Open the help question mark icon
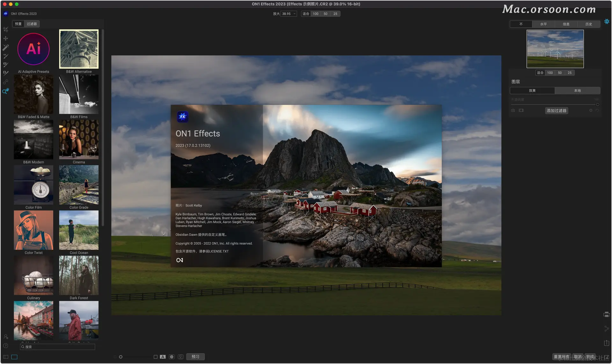Screen dimensions: 612x364 5,346
